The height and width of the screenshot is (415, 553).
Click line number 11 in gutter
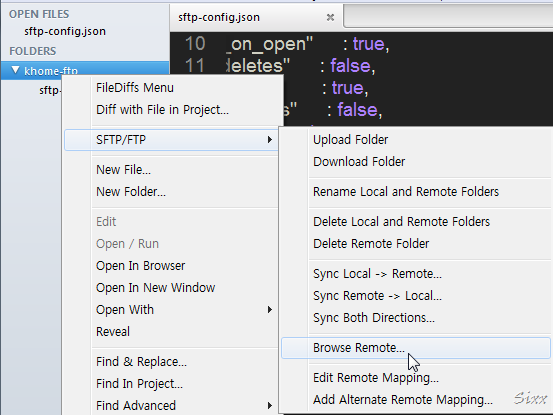click(195, 66)
